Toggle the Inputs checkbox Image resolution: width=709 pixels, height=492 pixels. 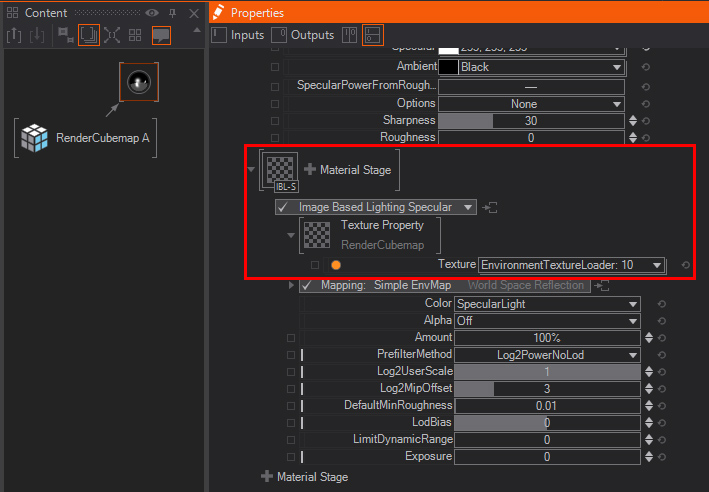click(219, 35)
